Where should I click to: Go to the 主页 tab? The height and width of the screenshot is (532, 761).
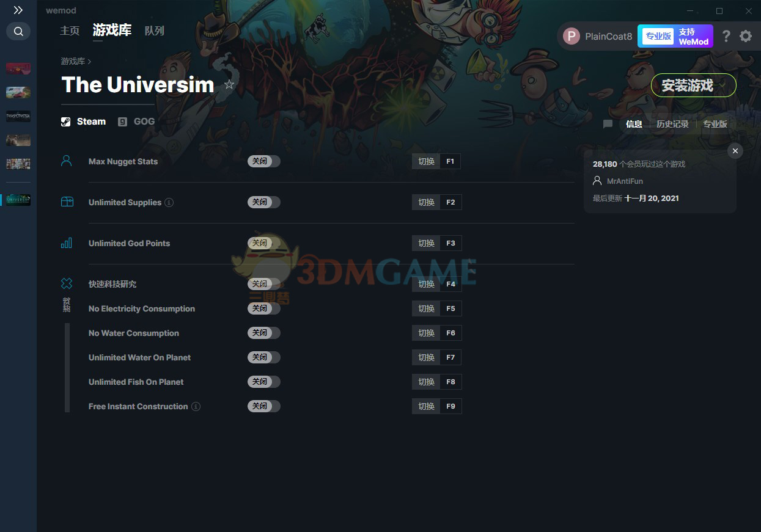click(x=70, y=31)
